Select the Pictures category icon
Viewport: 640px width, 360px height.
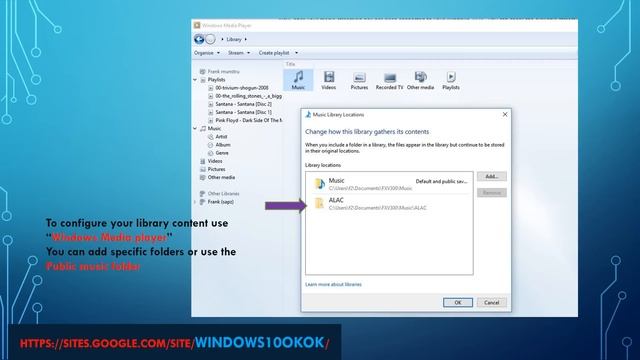359,81
